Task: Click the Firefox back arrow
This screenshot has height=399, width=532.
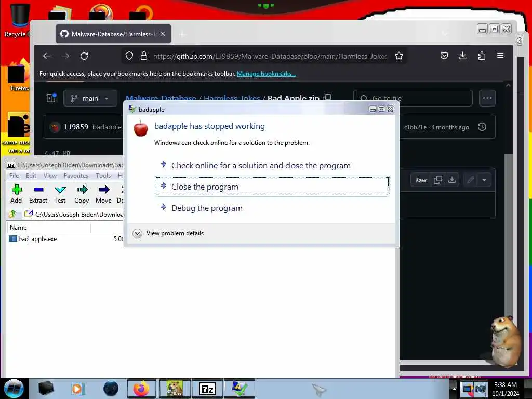Action: [47, 56]
